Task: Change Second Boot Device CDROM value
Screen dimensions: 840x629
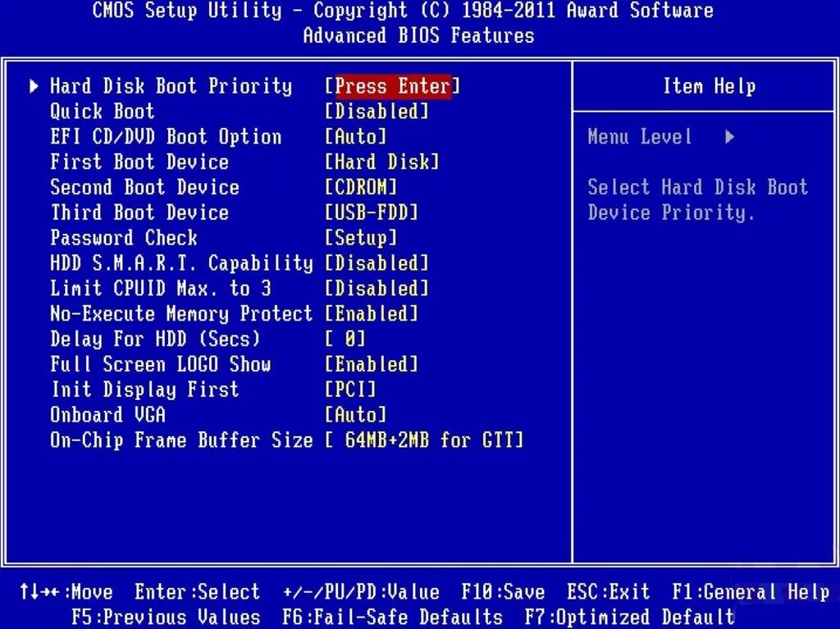Action: pos(361,187)
